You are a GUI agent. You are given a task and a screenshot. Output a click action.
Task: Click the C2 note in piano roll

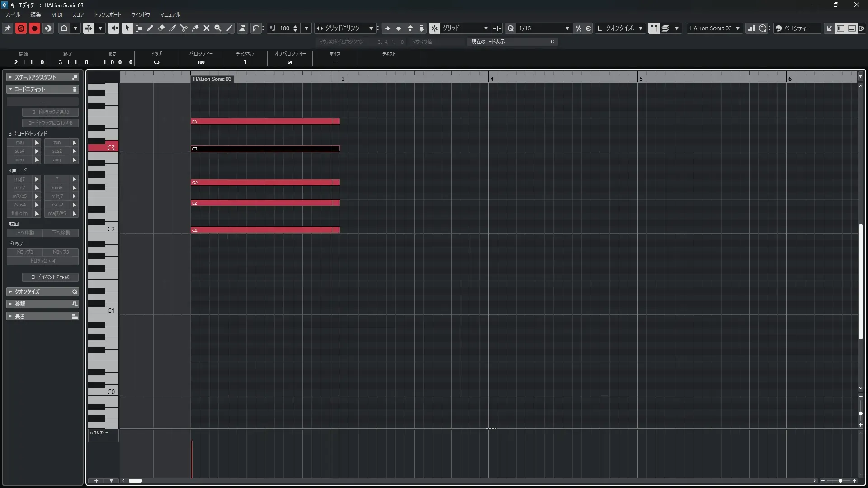point(265,230)
